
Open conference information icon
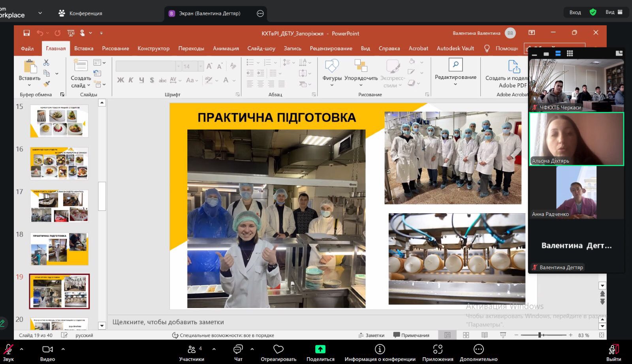[380, 349]
